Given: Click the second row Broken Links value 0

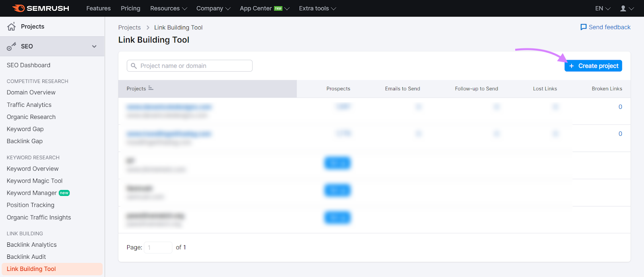Looking at the screenshot, I should coord(620,134).
